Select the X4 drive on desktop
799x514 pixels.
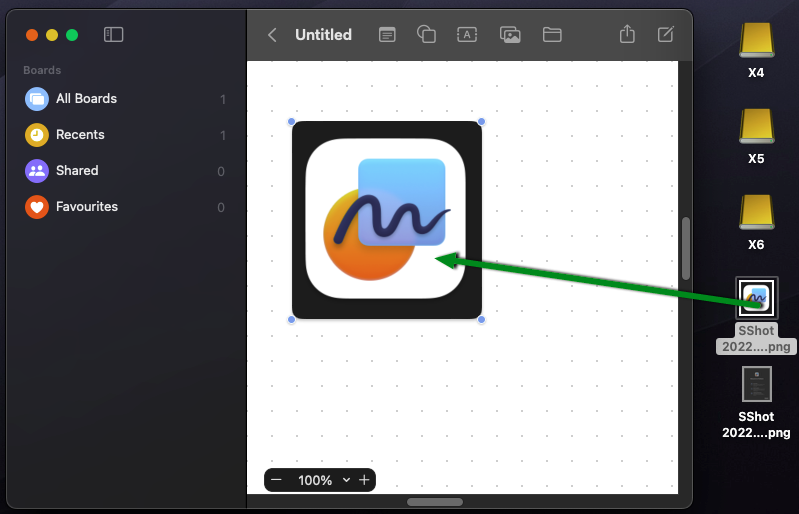[x=756, y=50]
